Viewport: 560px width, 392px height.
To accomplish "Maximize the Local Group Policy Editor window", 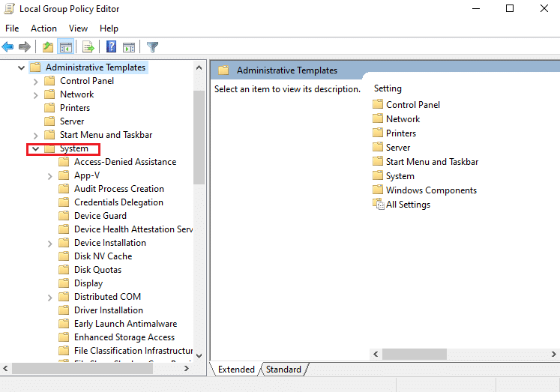I will pyautogui.click(x=510, y=8).
